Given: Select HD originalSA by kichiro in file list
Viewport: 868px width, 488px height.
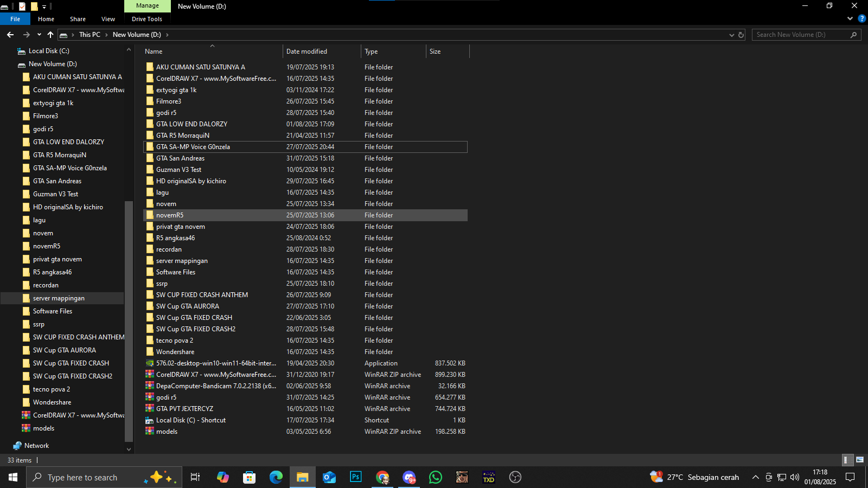Looking at the screenshot, I should coord(191,181).
